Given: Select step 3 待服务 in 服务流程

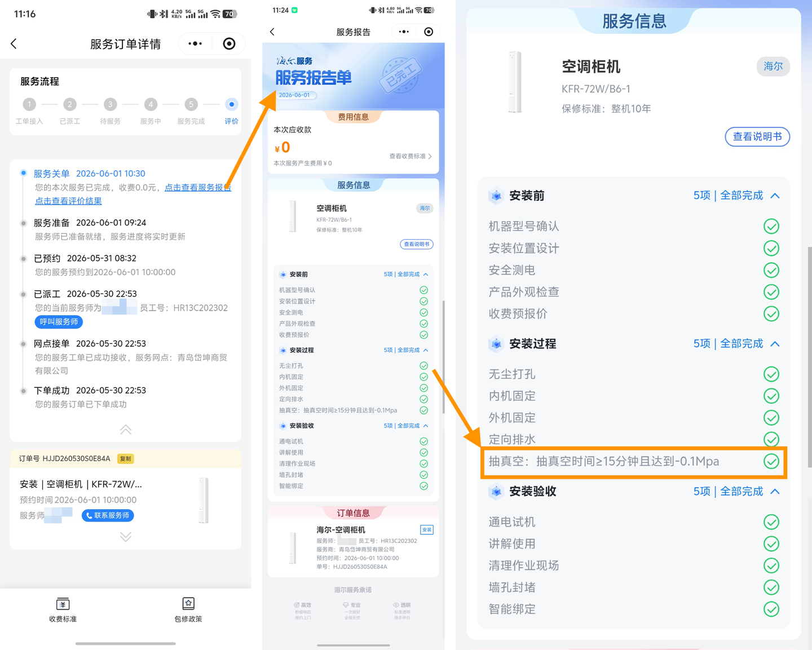Looking at the screenshot, I should [110, 104].
